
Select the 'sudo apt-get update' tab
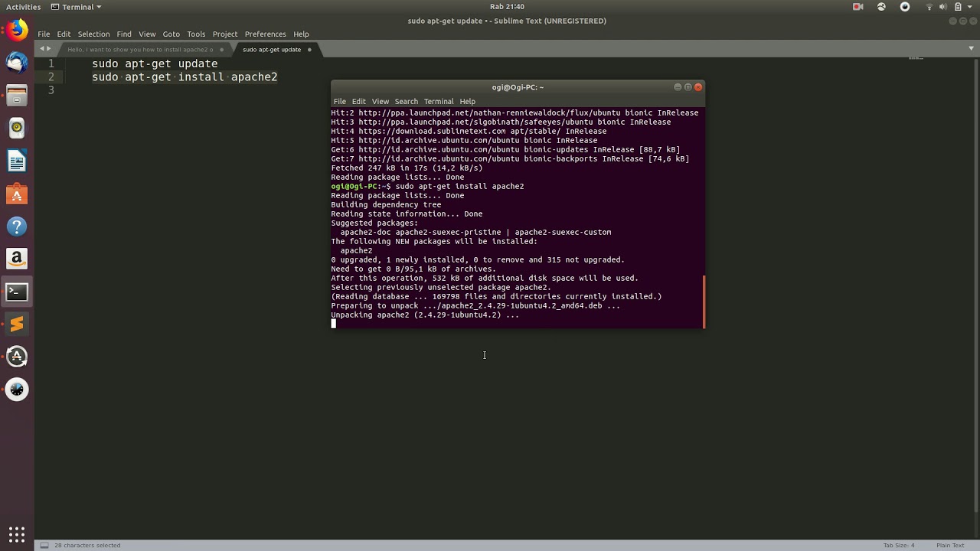272,49
